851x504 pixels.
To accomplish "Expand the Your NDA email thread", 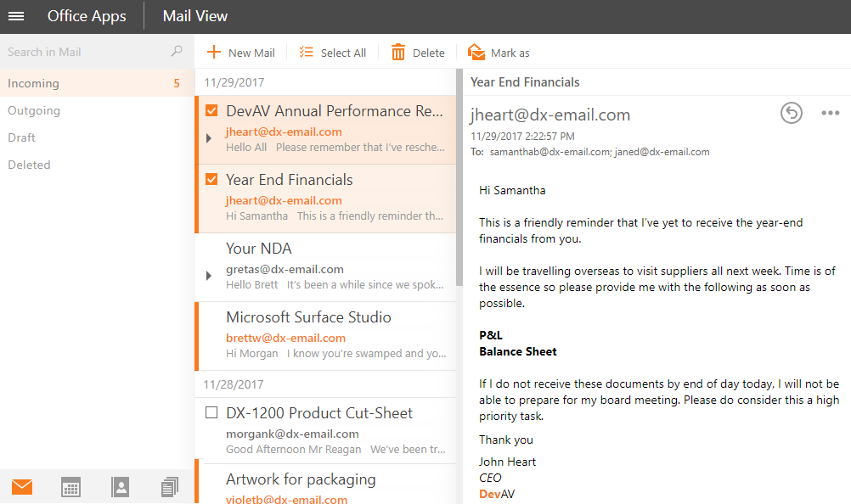I will pos(209,276).
